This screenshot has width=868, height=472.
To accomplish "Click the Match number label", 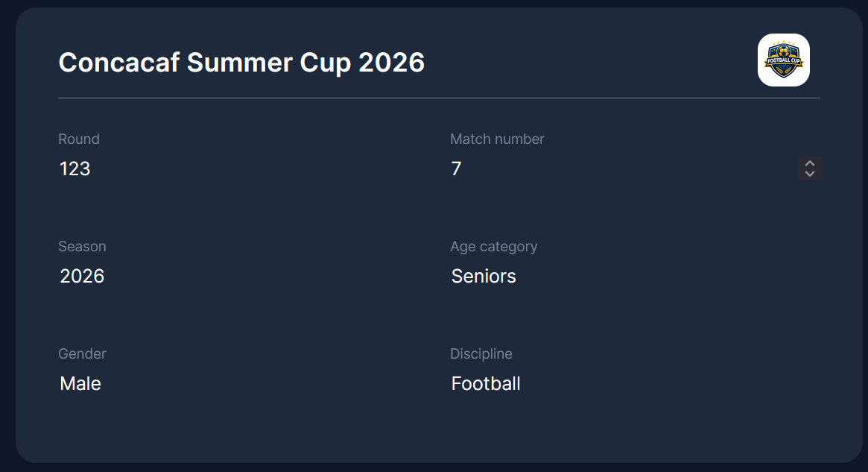I will [497, 139].
